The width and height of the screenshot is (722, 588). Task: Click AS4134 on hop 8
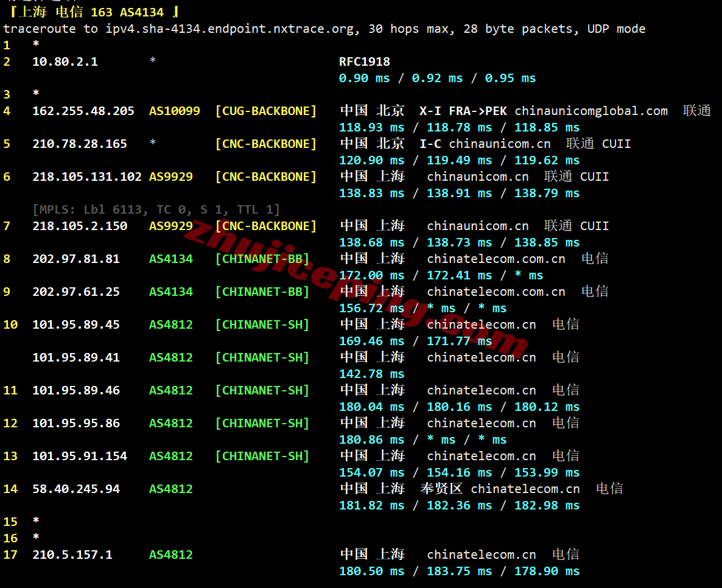click(171, 259)
